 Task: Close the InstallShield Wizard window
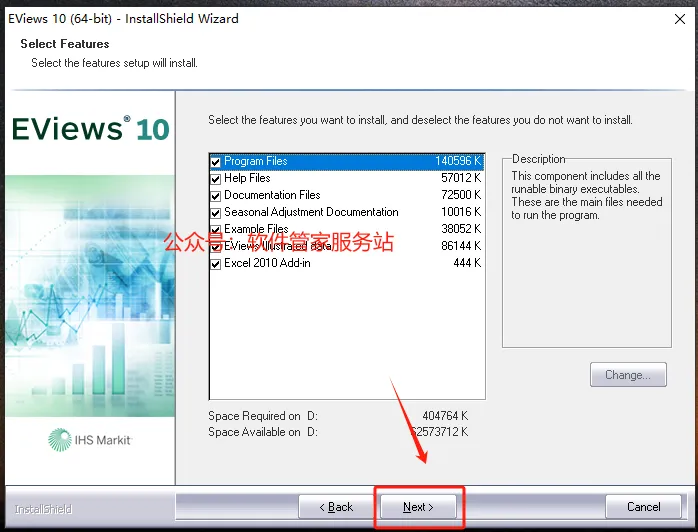click(x=680, y=19)
